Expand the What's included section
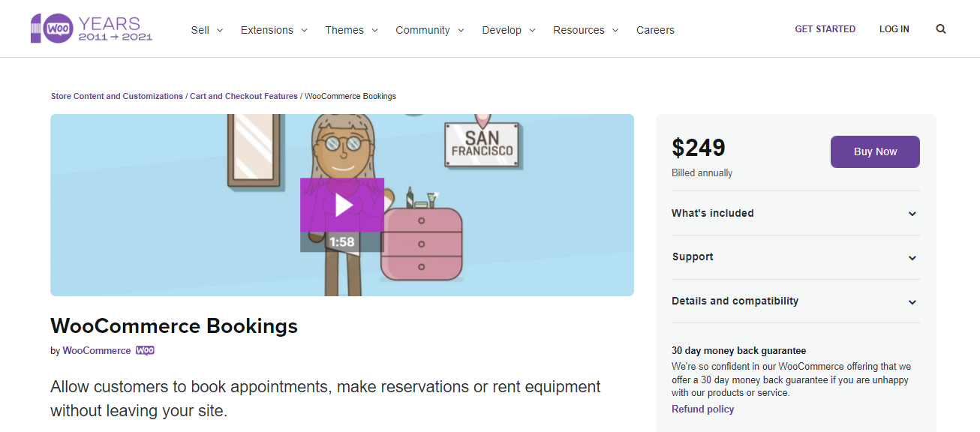This screenshot has height=432, width=980. pos(795,213)
